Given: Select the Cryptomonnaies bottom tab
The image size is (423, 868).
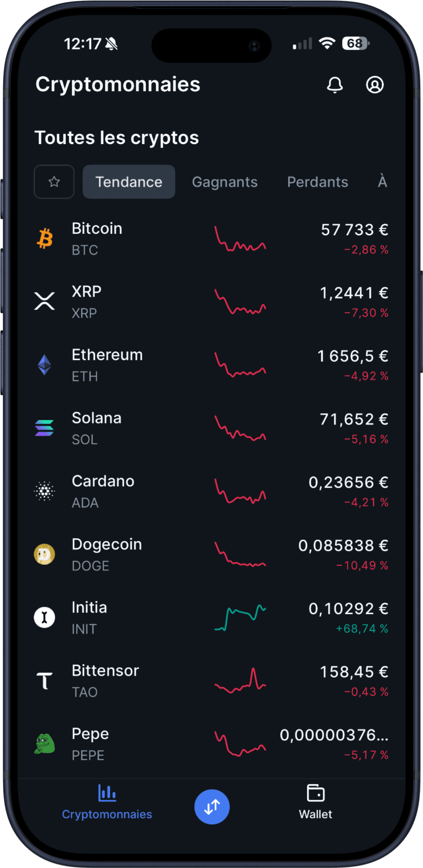Looking at the screenshot, I should tap(107, 802).
